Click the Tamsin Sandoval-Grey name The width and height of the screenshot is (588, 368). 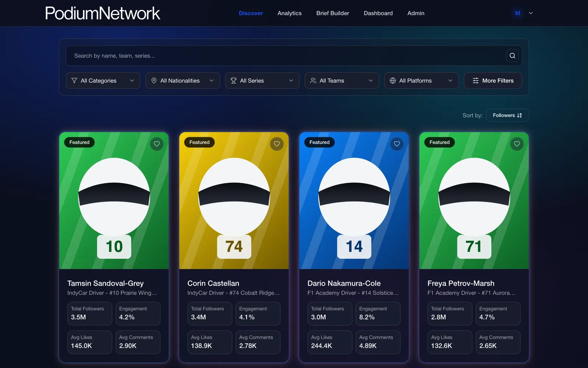pos(105,283)
